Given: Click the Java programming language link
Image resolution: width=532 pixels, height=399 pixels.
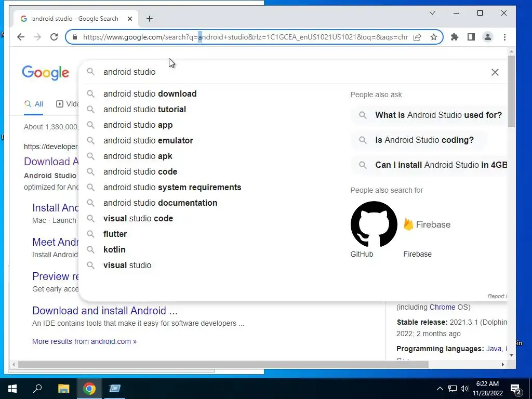Looking at the screenshot, I should pos(494,349).
